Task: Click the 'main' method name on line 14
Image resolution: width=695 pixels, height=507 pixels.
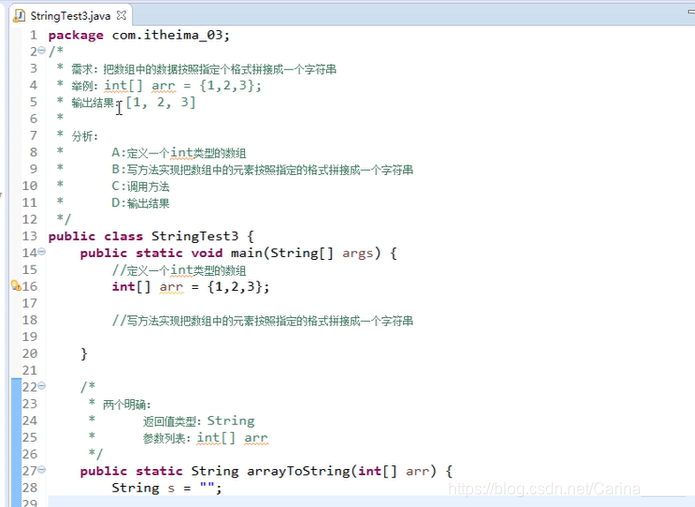Action: [246, 253]
